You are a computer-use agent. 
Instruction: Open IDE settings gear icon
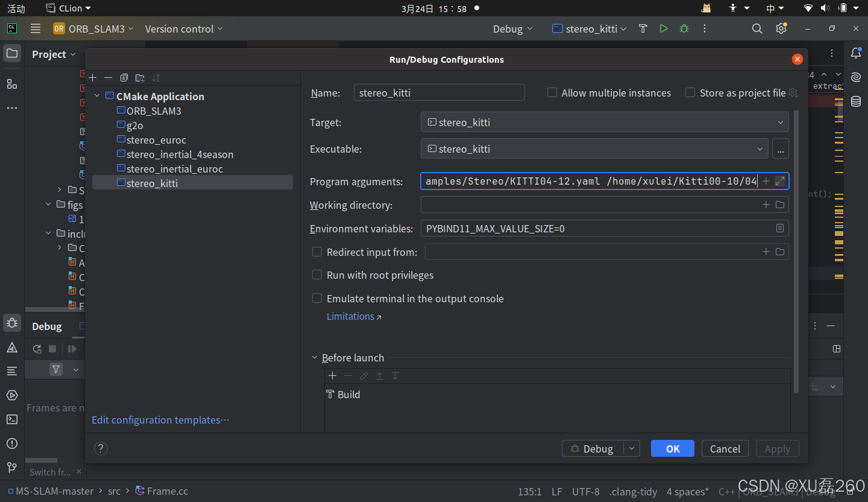tap(781, 28)
